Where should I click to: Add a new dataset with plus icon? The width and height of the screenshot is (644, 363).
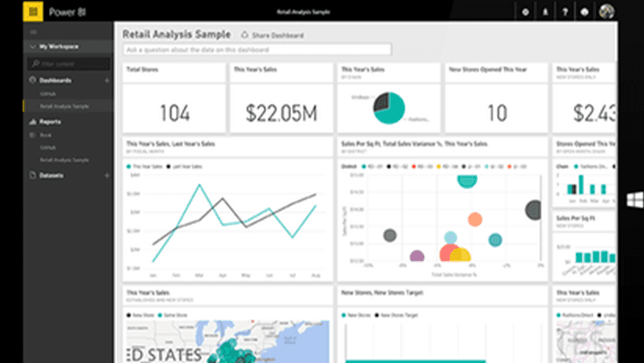(106, 175)
